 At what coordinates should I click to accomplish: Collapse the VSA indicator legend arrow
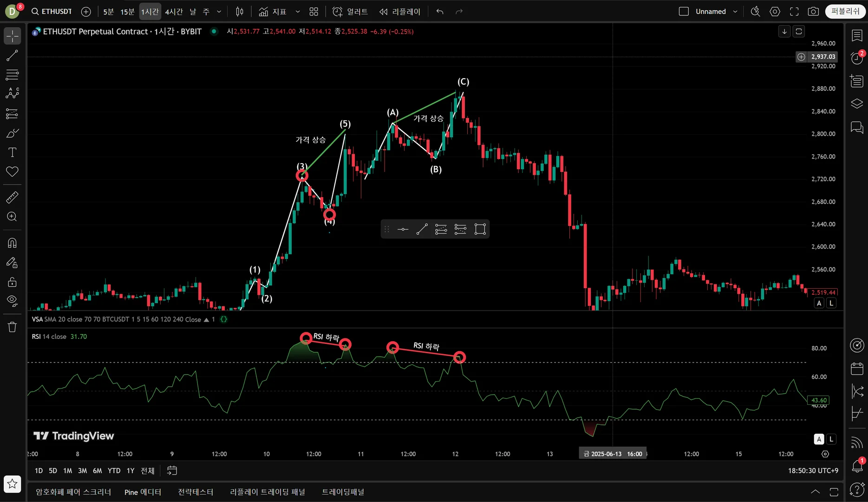(206, 320)
